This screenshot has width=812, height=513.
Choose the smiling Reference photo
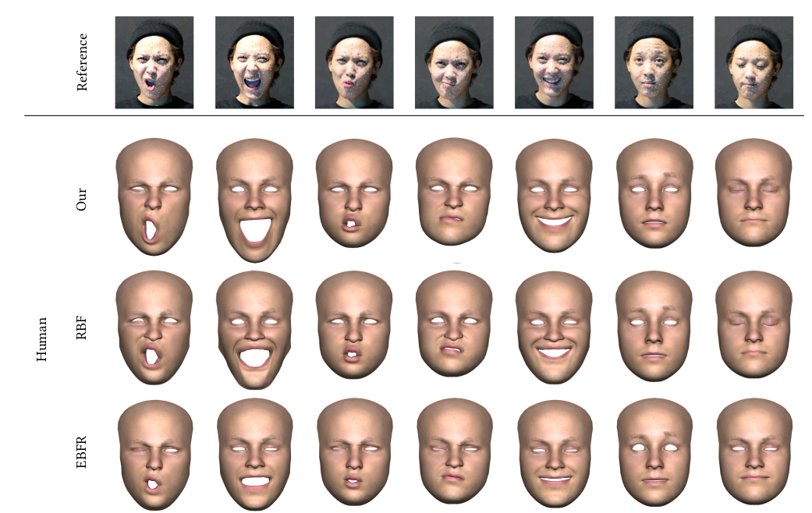(554, 62)
